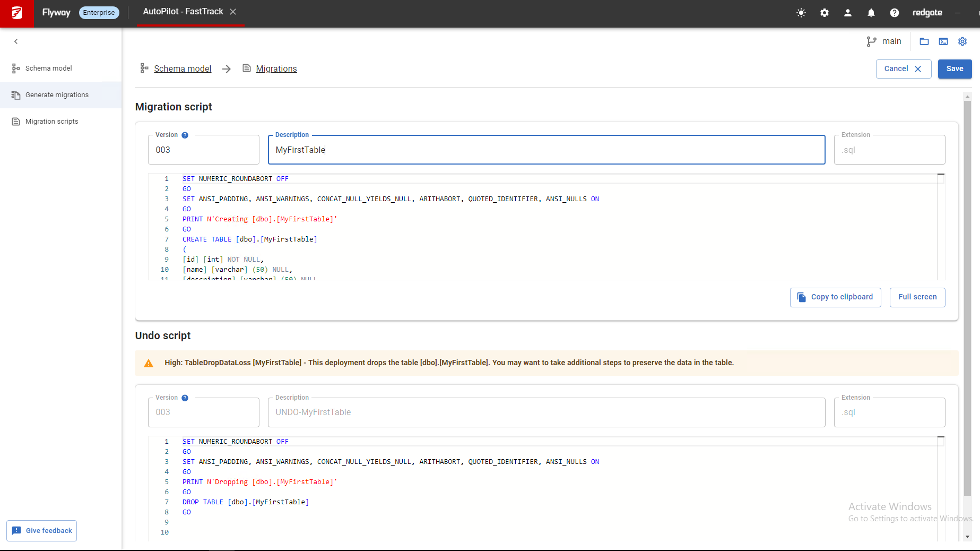Click the Give feedback button
980x551 pixels.
(41, 530)
